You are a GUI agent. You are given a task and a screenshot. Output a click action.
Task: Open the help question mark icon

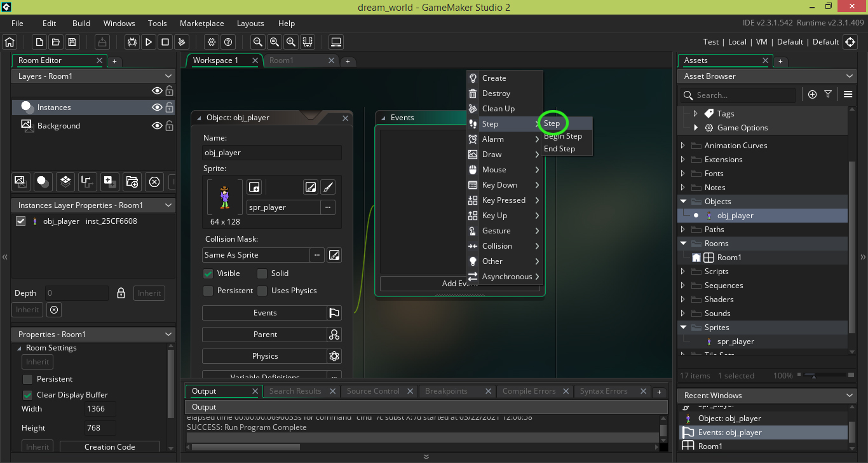tap(228, 42)
